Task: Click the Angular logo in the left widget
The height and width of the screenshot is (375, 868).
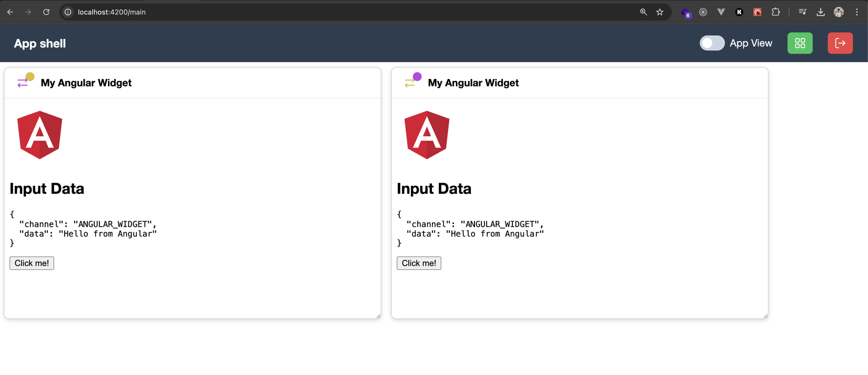Action: [x=40, y=135]
